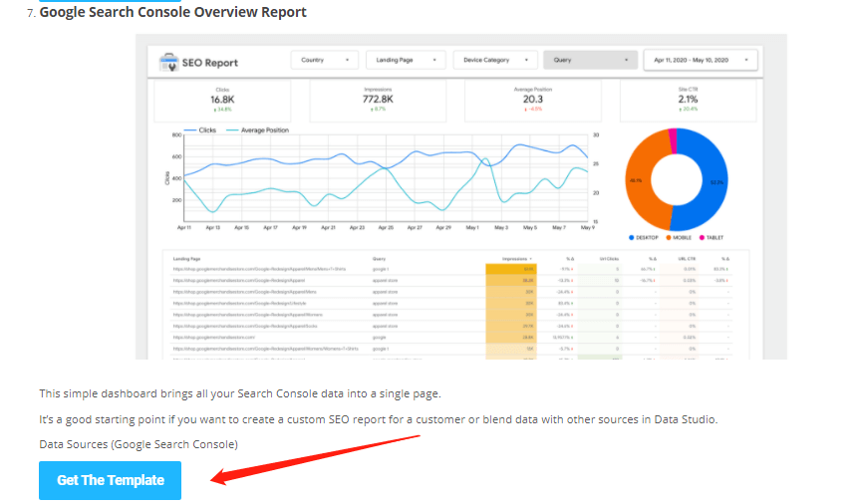Click the URL CTR column header

[687, 259]
